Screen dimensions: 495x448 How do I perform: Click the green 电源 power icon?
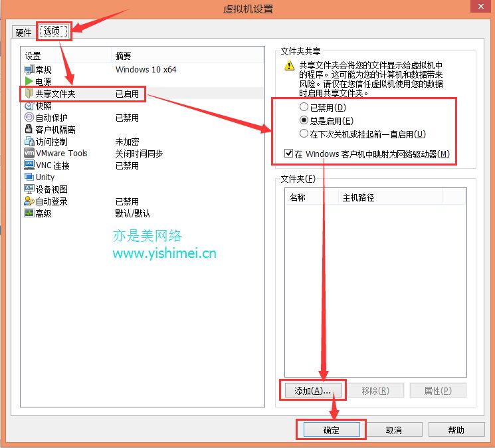[29, 81]
